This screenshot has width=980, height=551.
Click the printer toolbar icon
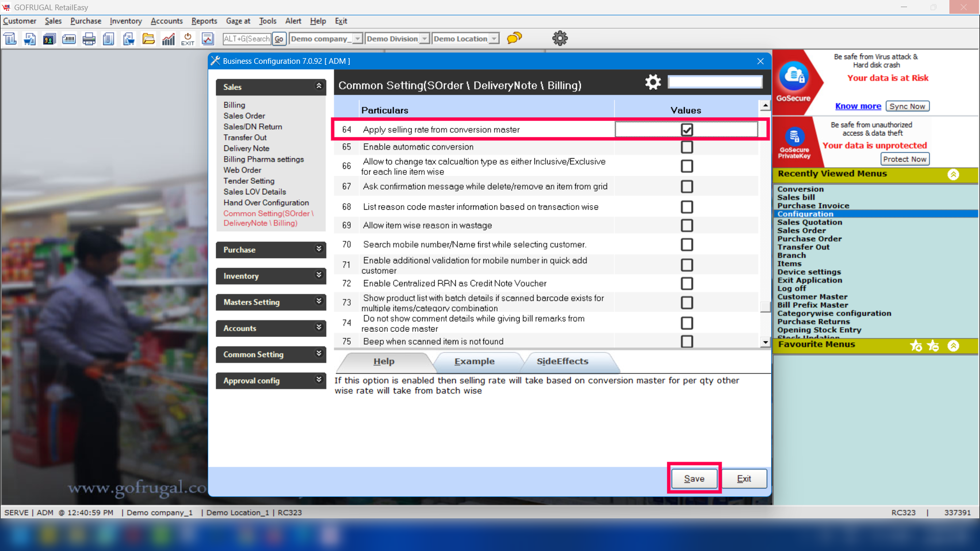(89, 39)
